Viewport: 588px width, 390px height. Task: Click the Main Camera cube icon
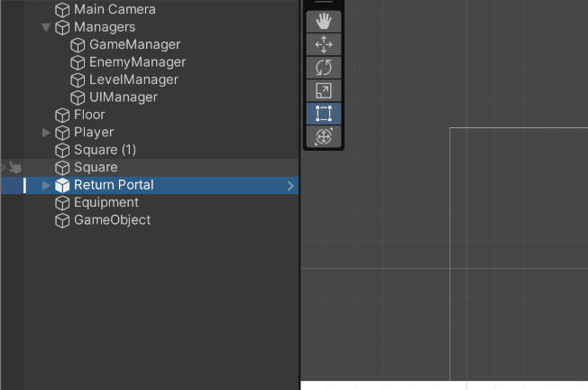click(62, 10)
